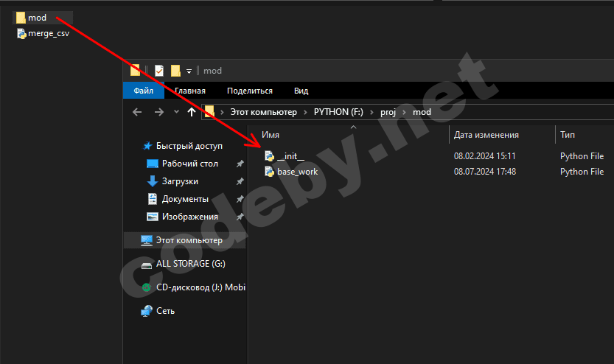Click the Сеть network icon

click(x=147, y=311)
